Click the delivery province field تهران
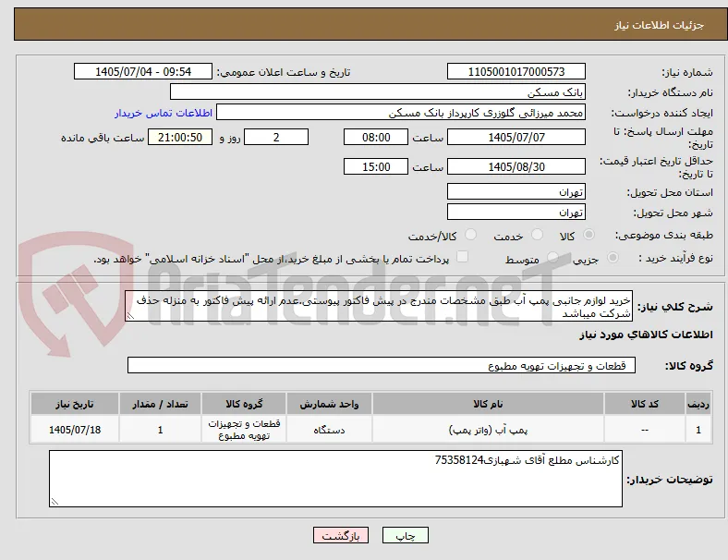 516,191
